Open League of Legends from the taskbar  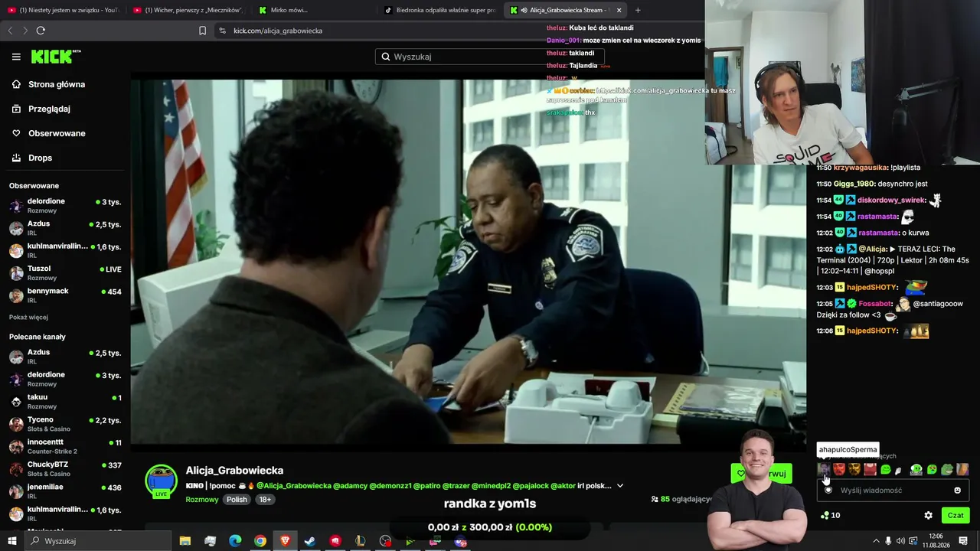(361, 541)
